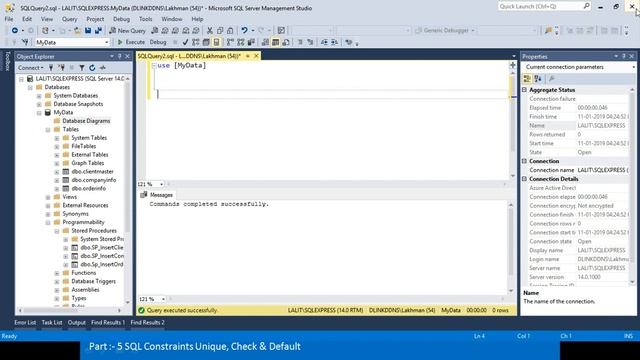The height and width of the screenshot is (360, 640).
Task: Select dbo.companyinfo table in tree
Action: 93,180
